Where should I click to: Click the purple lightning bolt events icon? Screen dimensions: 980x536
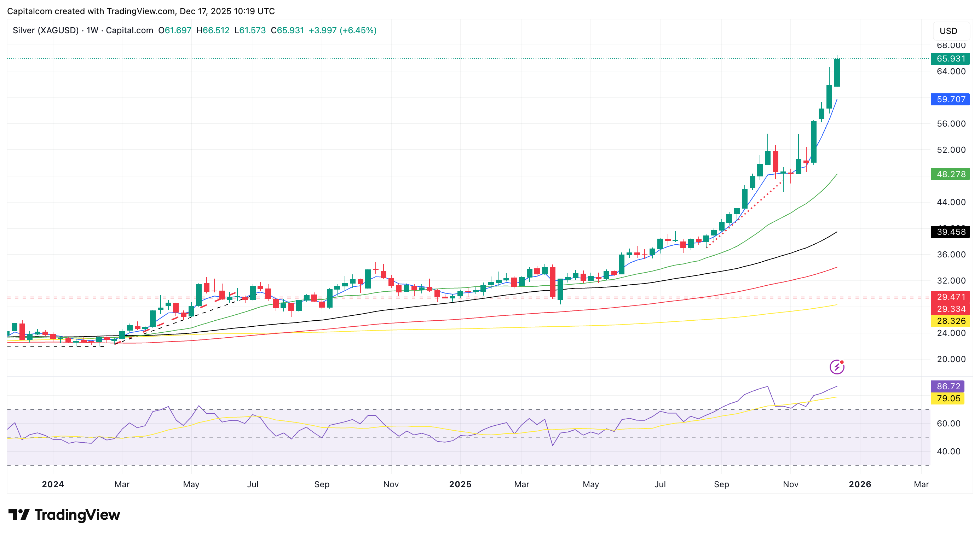tap(837, 367)
